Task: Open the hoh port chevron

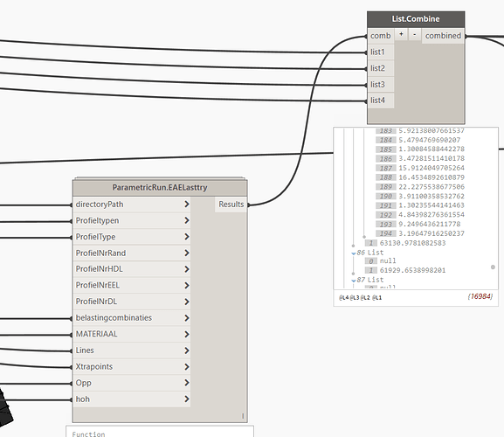Action: pos(186,399)
